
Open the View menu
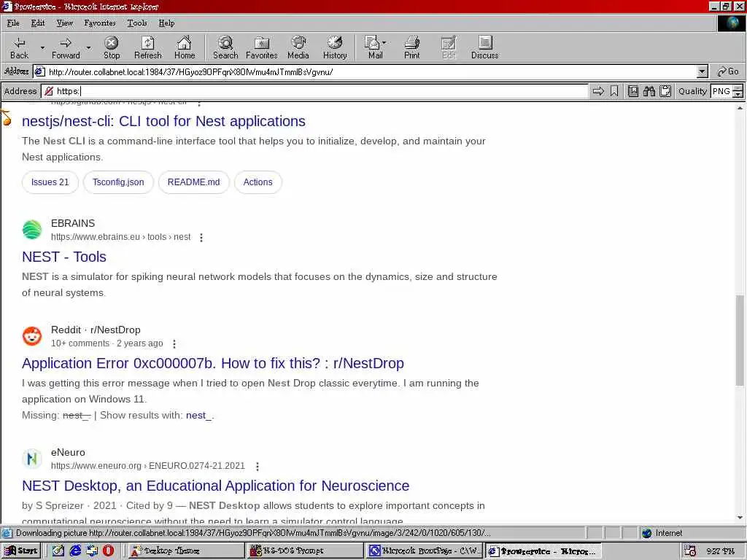tap(64, 23)
